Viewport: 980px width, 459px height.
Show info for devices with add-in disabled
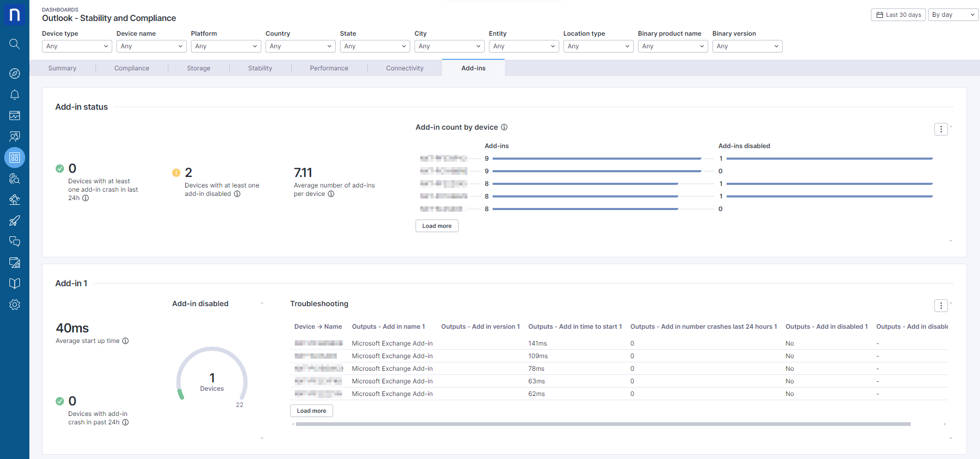tap(237, 194)
